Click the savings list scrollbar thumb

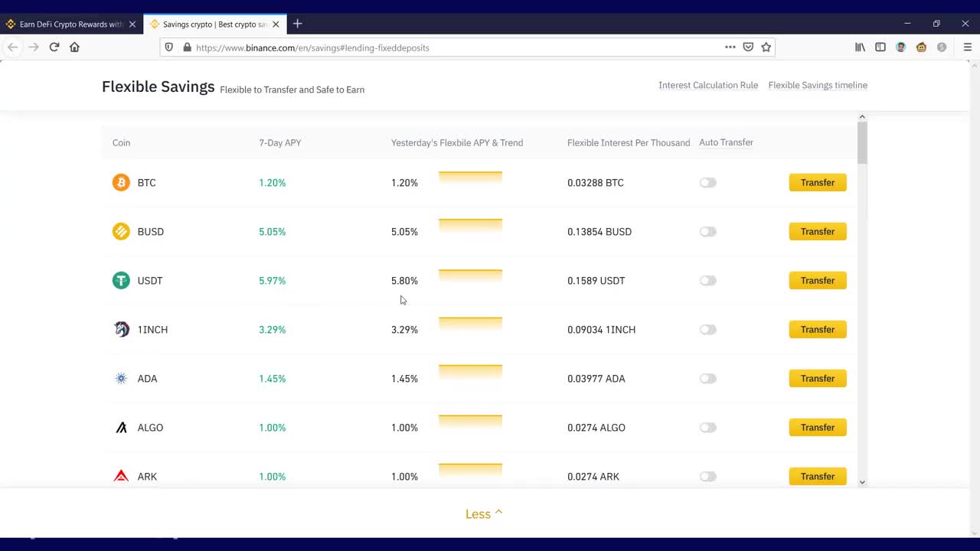pos(862,142)
